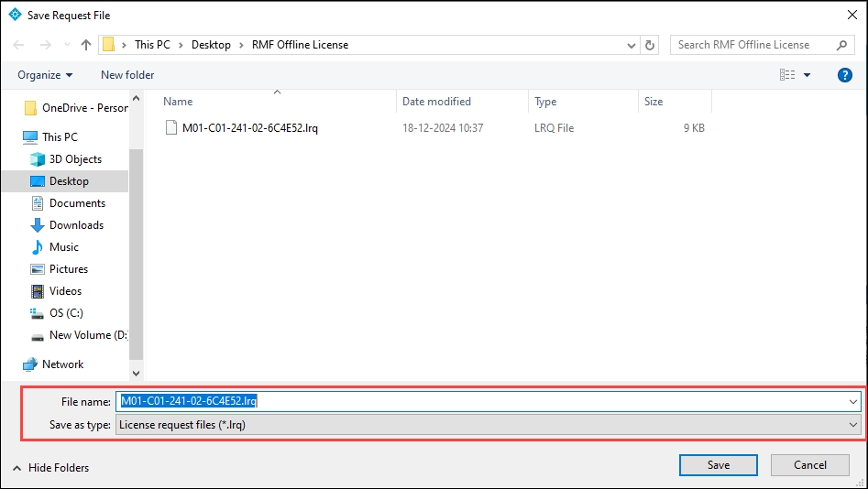Select the 3D Objects folder icon
The width and height of the screenshot is (868, 489).
click(x=38, y=159)
